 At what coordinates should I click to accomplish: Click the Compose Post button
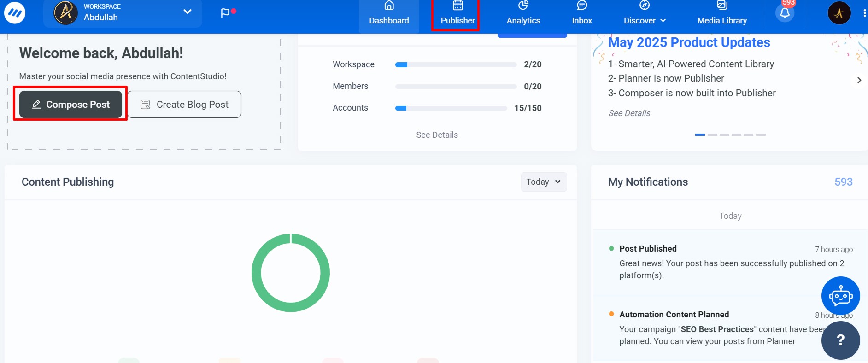[x=70, y=105]
